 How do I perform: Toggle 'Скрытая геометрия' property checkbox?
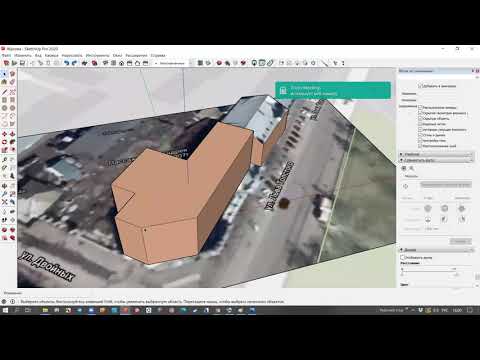(420, 113)
